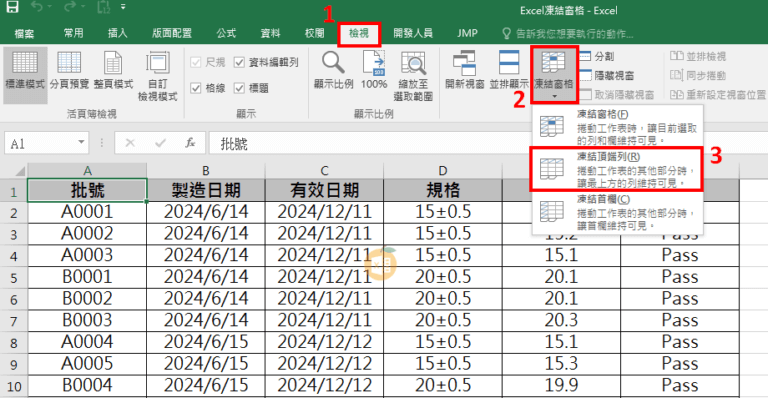Select column D header

click(443, 170)
